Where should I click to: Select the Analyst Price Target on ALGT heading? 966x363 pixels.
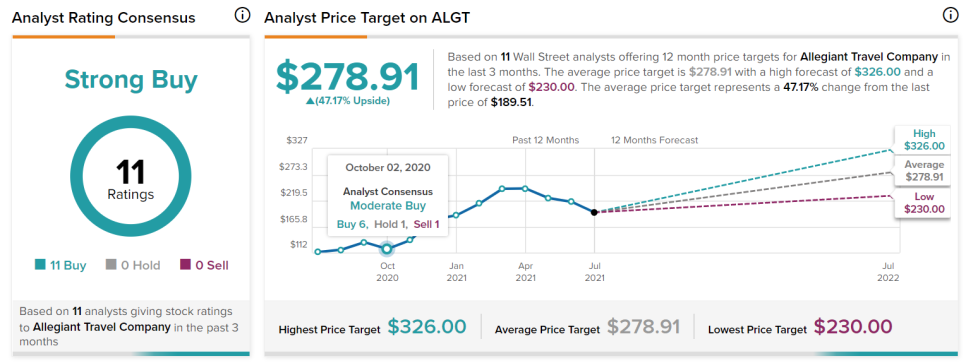(x=367, y=18)
